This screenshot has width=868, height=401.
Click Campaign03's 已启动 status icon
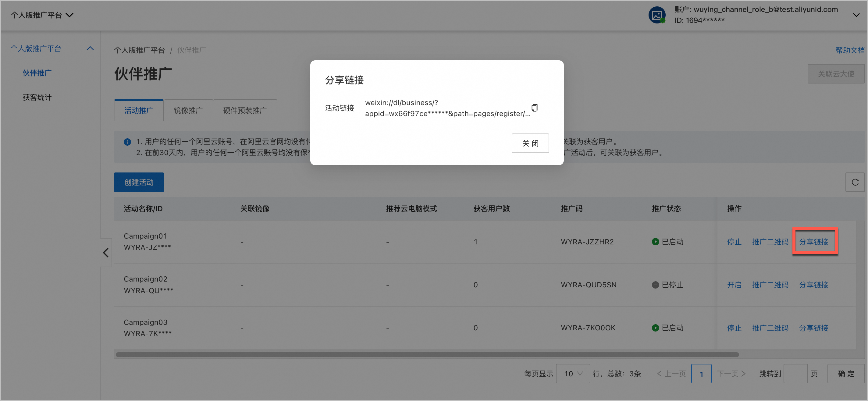click(655, 328)
